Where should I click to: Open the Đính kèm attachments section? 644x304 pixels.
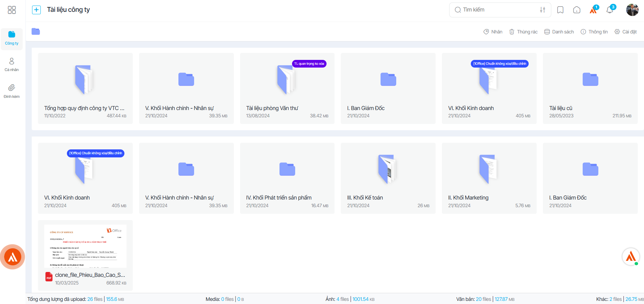click(12, 91)
